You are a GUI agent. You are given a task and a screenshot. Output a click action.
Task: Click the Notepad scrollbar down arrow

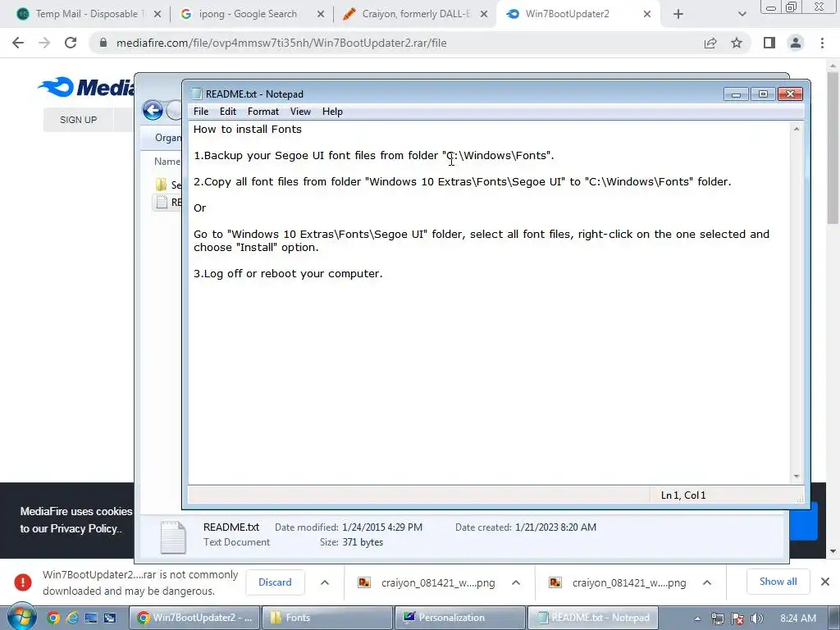(x=797, y=477)
